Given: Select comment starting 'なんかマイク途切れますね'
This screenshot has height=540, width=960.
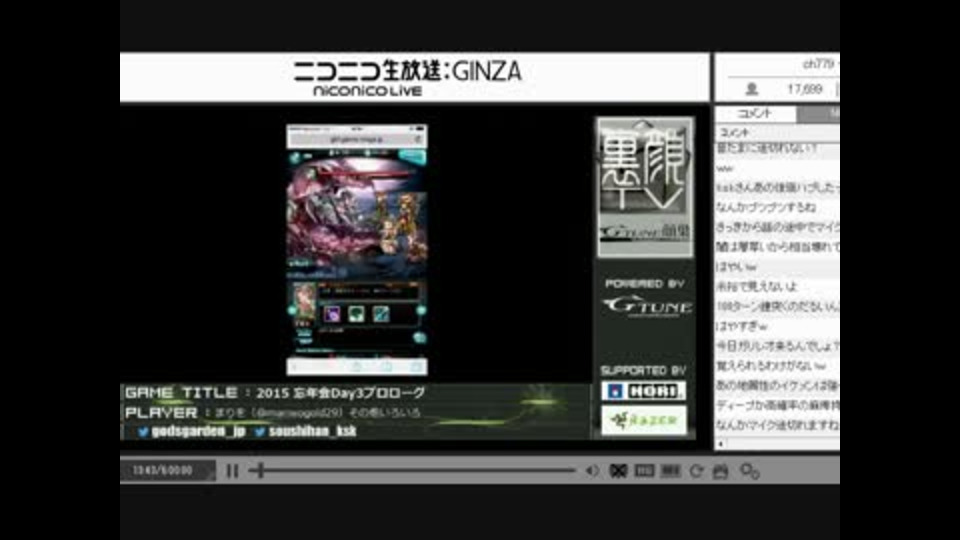Looking at the screenshot, I should click(x=777, y=424).
